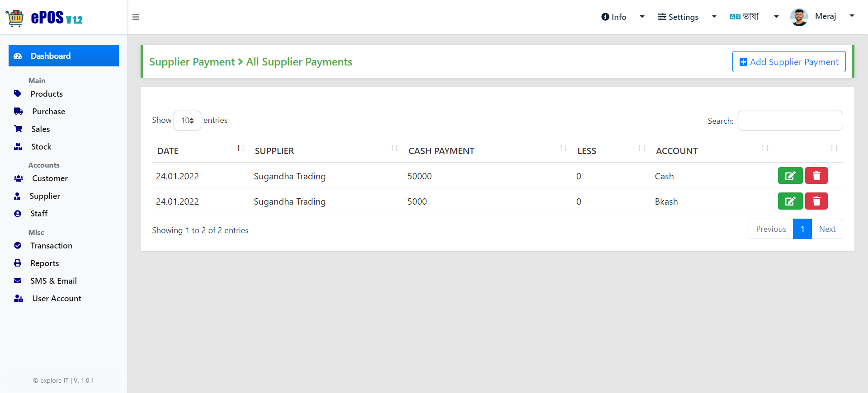
Task: Open the entries per page selector
Action: pyautogui.click(x=187, y=121)
